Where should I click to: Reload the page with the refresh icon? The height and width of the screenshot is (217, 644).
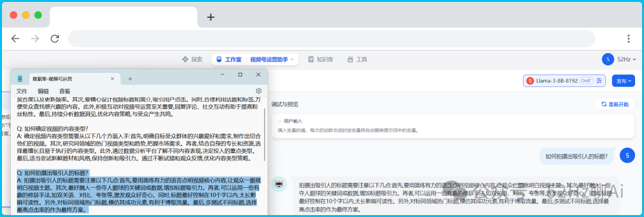pyautogui.click(x=55, y=39)
